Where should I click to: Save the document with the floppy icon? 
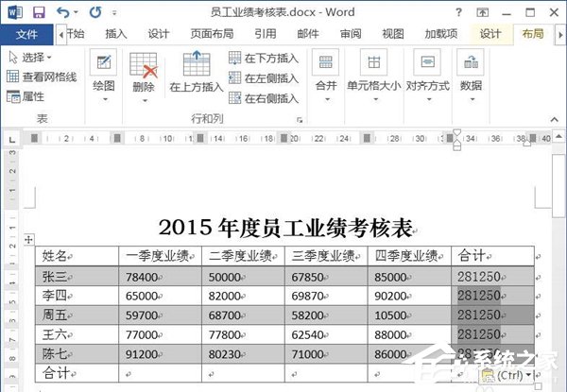point(39,12)
